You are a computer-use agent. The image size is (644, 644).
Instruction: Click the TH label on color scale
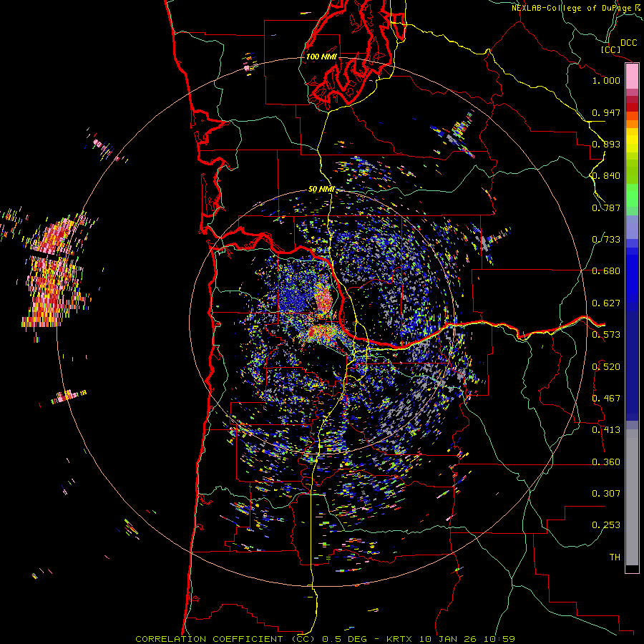(x=615, y=557)
